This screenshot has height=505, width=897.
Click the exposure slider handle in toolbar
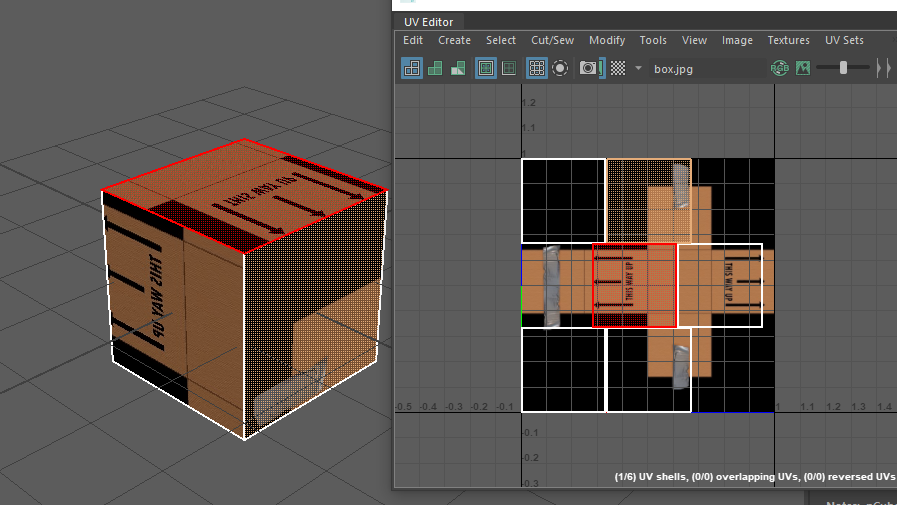click(844, 68)
